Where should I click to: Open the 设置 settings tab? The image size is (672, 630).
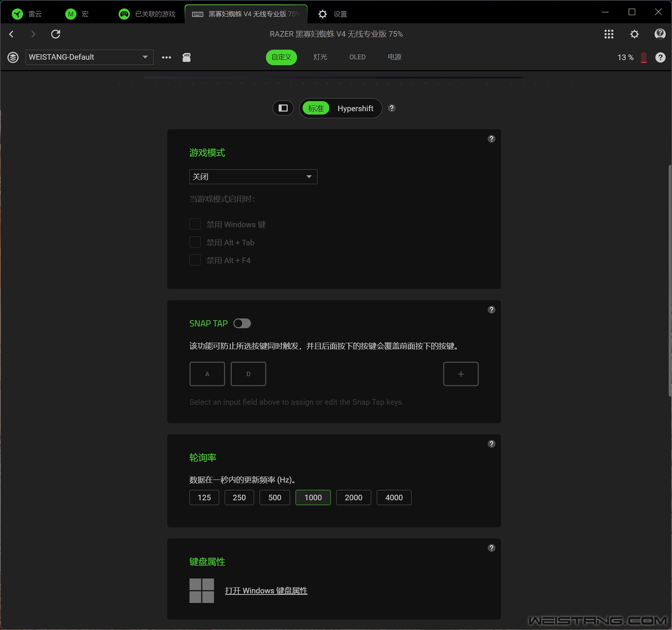332,14
